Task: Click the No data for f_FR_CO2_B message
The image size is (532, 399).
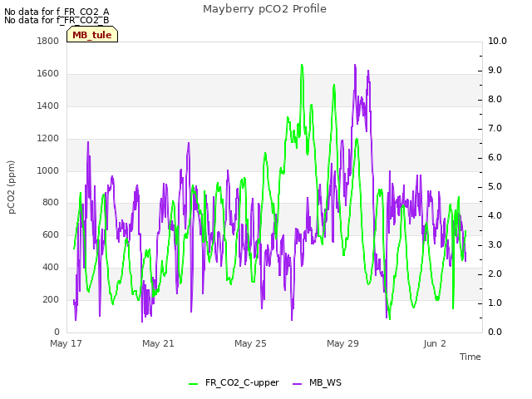Action: pos(57,20)
